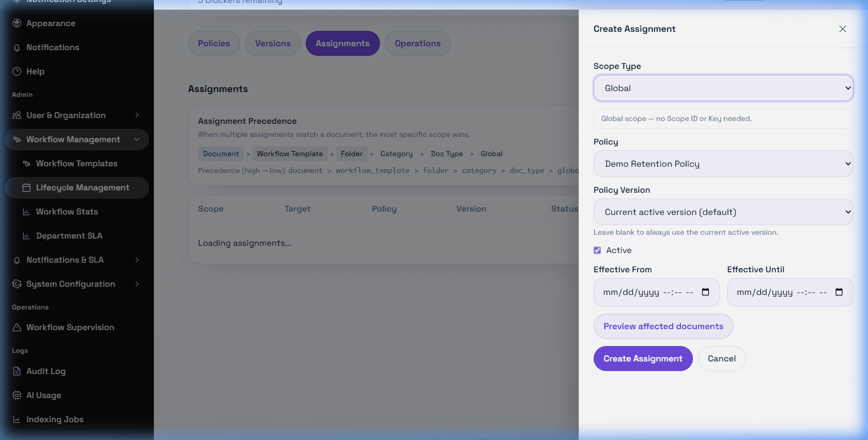Open Department SLA menu item
This screenshot has height=440, width=868.
pos(77,236)
